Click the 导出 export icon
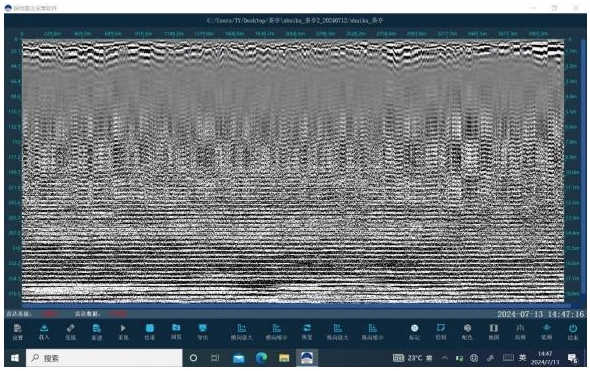The height and width of the screenshot is (371, 590). 203,332
